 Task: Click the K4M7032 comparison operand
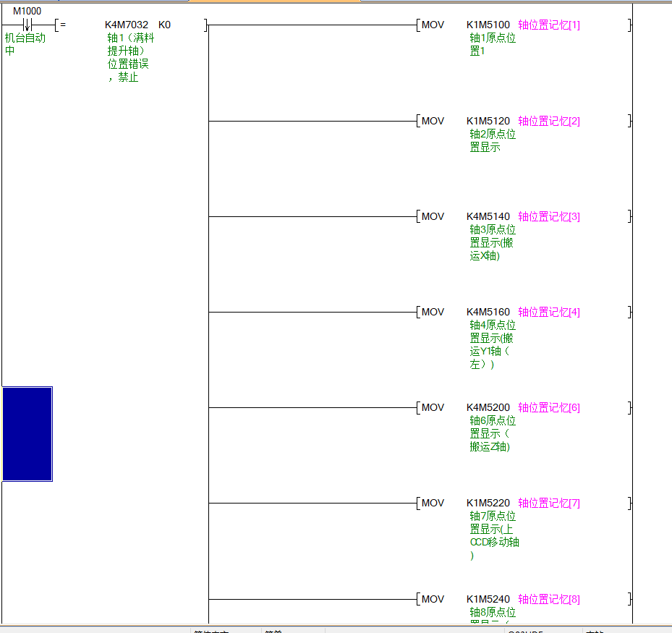coord(127,25)
